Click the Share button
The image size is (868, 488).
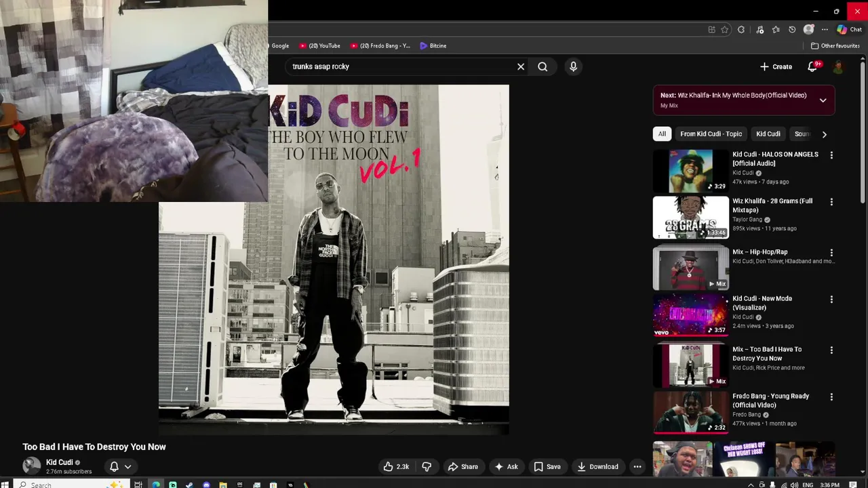click(x=463, y=466)
